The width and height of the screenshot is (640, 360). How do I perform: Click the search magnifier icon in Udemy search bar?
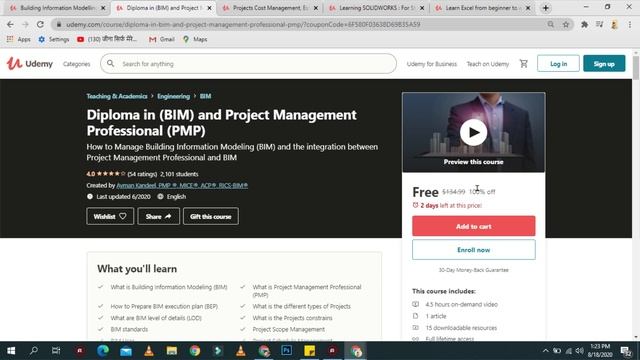point(111,64)
